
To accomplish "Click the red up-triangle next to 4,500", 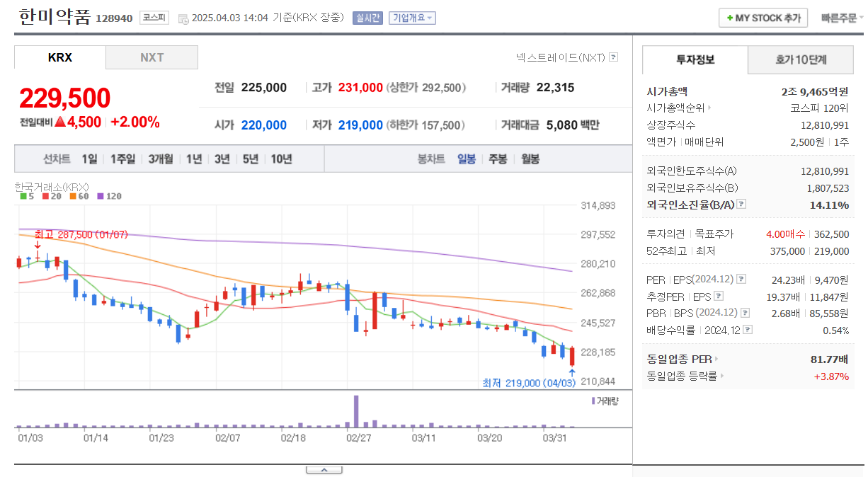I will coord(60,122).
